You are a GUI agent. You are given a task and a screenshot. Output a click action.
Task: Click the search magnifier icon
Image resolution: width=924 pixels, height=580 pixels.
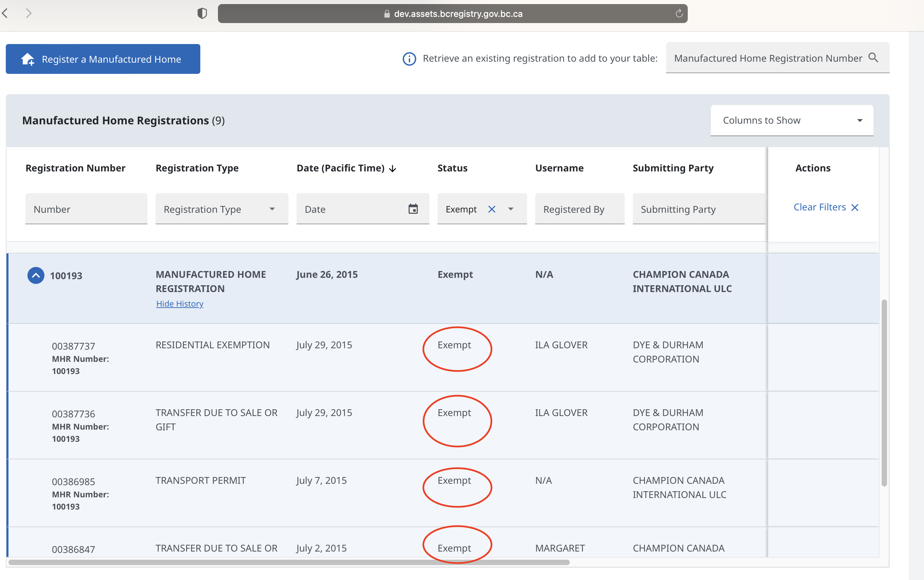pyautogui.click(x=873, y=58)
